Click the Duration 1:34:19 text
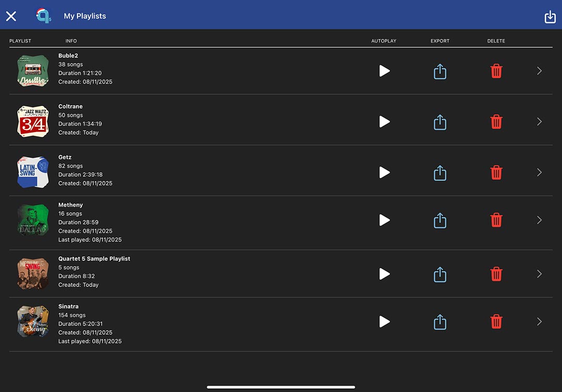Image resolution: width=562 pixels, height=392 pixels. [80, 124]
